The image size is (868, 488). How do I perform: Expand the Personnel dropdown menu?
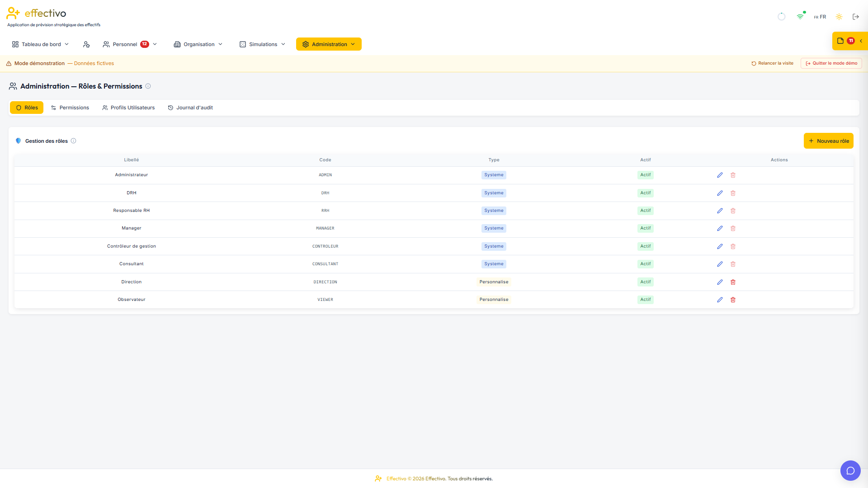coord(130,44)
